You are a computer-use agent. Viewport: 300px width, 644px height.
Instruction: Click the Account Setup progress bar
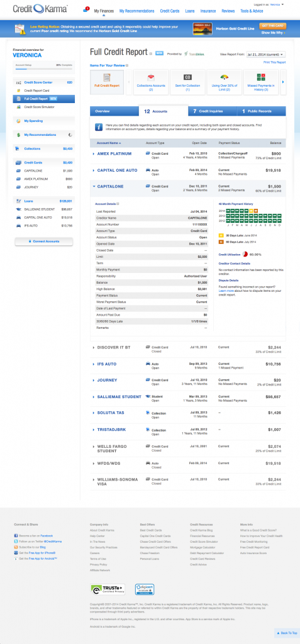pyautogui.click(x=44, y=69)
